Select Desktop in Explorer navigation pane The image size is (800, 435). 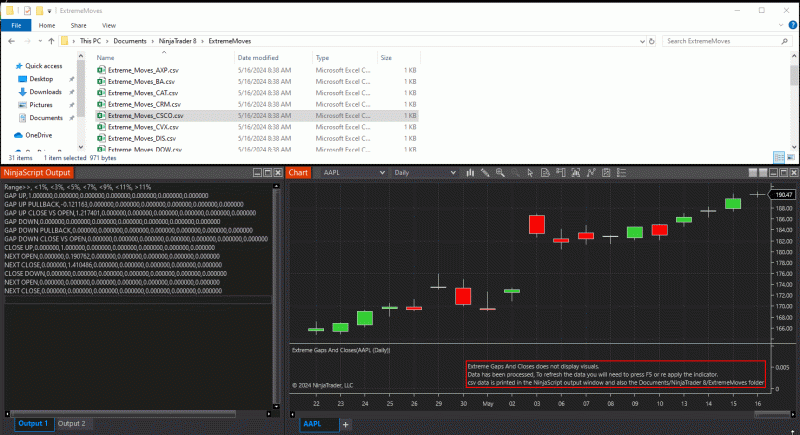click(x=41, y=79)
